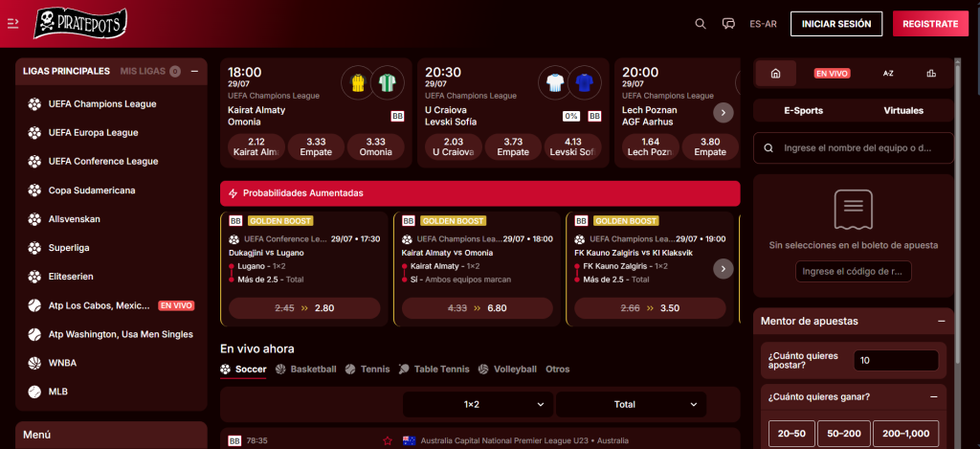Viewport: 980px width, 449px height.
Task: Open the Virtuales section
Action: tap(903, 111)
